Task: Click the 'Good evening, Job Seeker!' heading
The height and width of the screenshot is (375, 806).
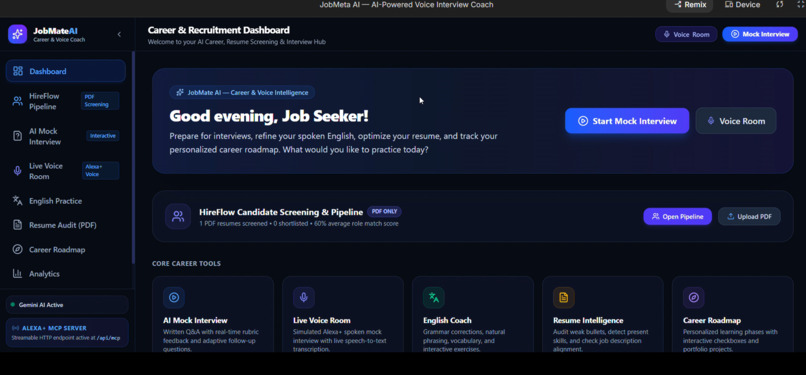Action: (x=269, y=116)
